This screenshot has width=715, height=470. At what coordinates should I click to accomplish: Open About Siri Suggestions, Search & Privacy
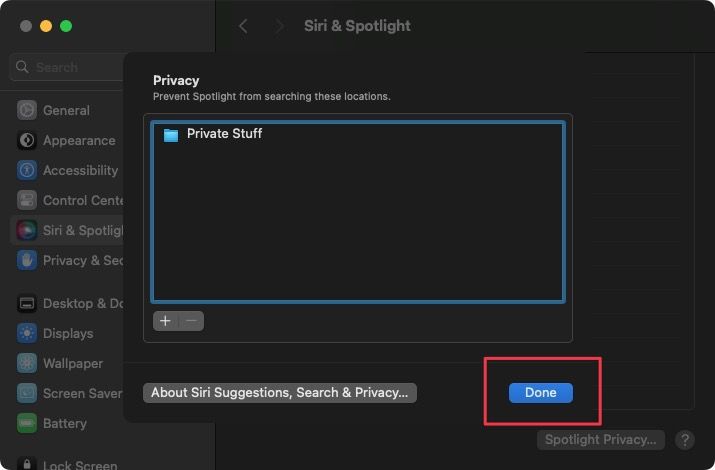tap(279, 392)
